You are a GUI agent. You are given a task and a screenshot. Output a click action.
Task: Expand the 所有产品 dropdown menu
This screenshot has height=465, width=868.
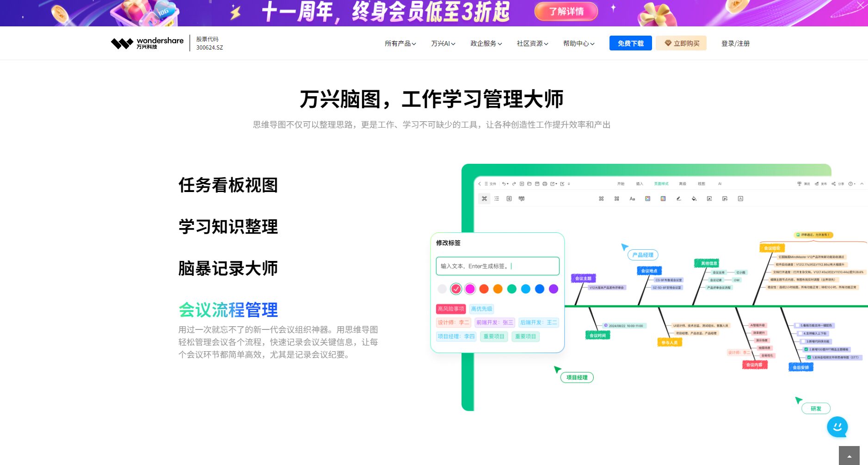pyautogui.click(x=400, y=43)
